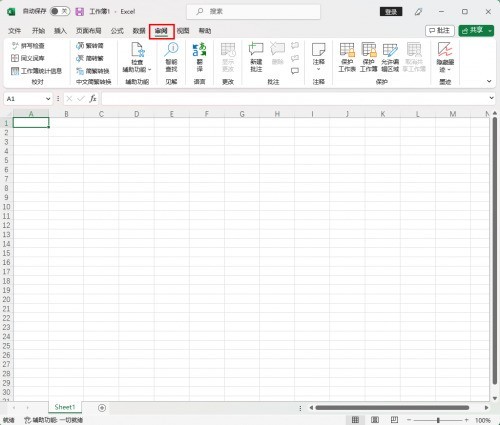Open the Thesaurus (同义词库)
Screen dimensions: 500x425
point(28,58)
